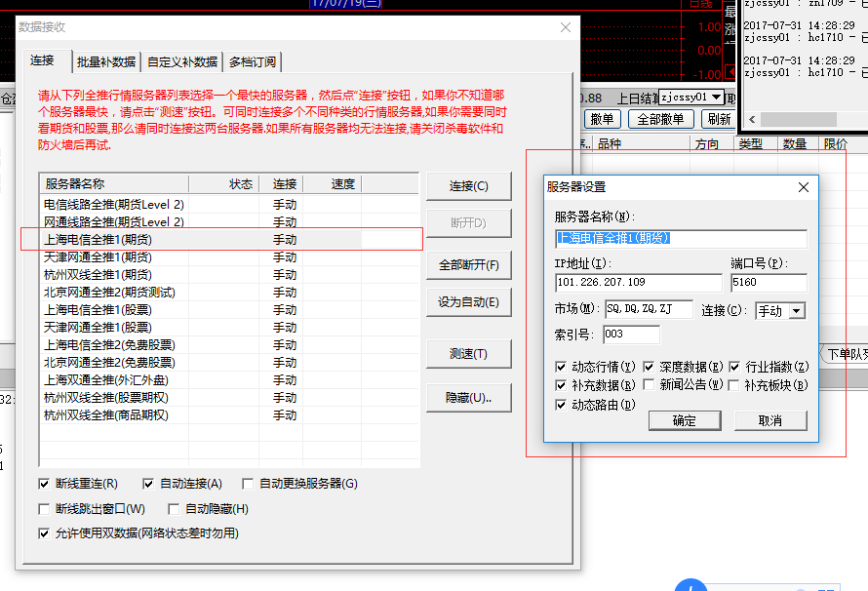The height and width of the screenshot is (591, 868).
Task: Close the 服务器设置 dialog
Action: click(804, 187)
